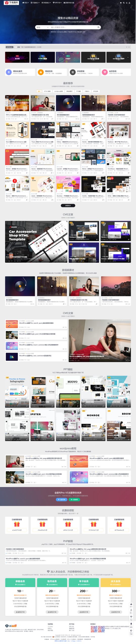Copy coupon code cfbad60e35
This screenshot has height=644, width=136.
point(42,530)
